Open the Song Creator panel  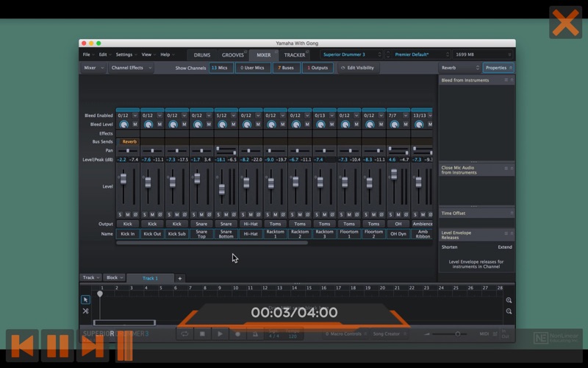pyautogui.click(x=389, y=334)
